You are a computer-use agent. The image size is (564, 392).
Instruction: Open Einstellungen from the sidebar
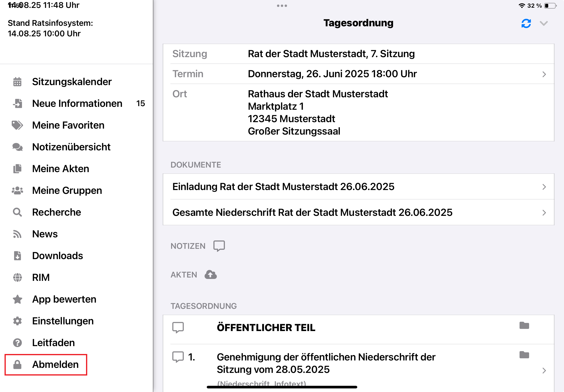(x=63, y=321)
